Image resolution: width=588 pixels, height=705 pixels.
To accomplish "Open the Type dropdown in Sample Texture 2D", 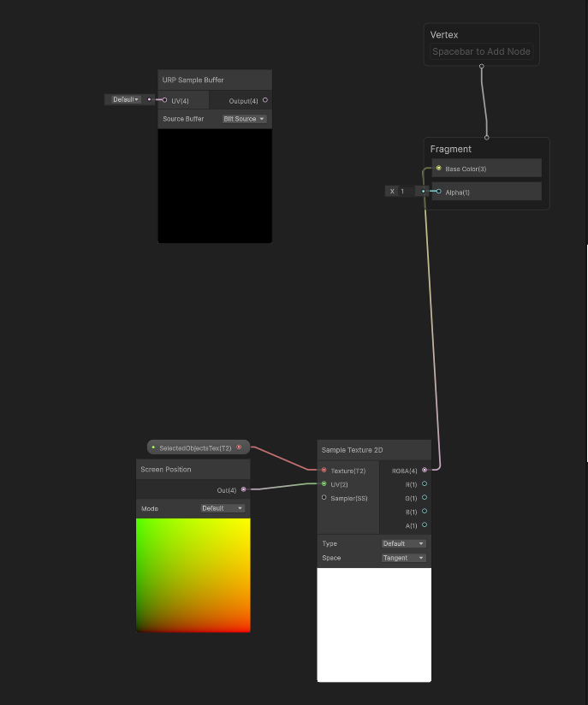I will [404, 543].
